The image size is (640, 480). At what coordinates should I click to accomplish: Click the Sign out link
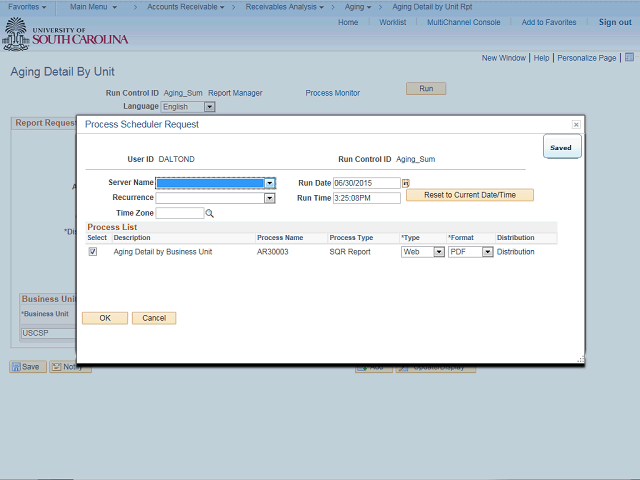(614, 22)
